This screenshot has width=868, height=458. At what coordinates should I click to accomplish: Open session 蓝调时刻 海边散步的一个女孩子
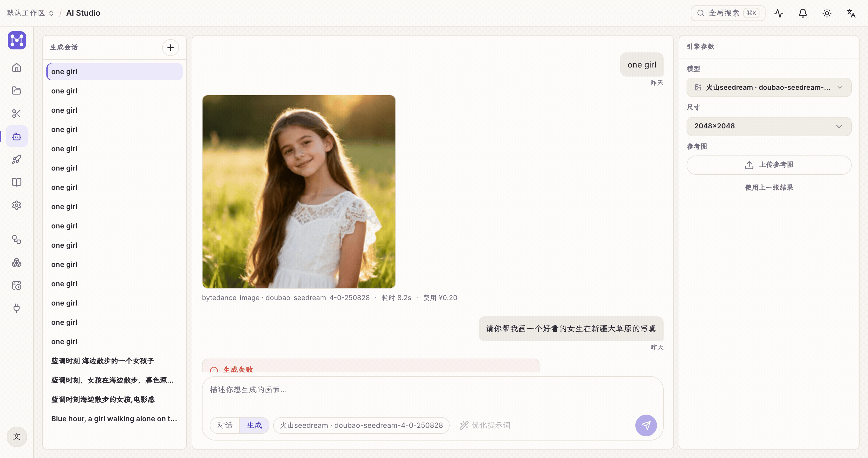[115, 361]
